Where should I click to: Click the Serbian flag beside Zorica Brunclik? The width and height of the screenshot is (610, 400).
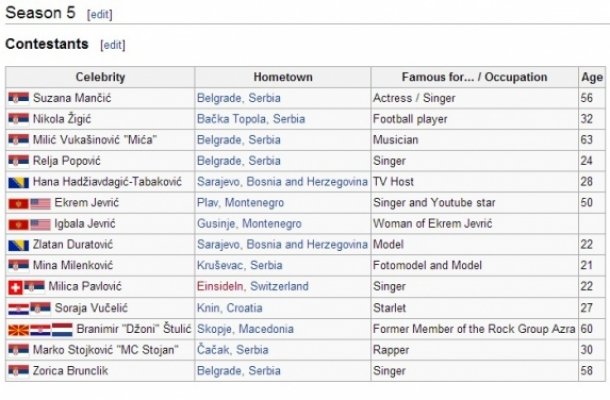pyautogui.click(x=18, y=371)
